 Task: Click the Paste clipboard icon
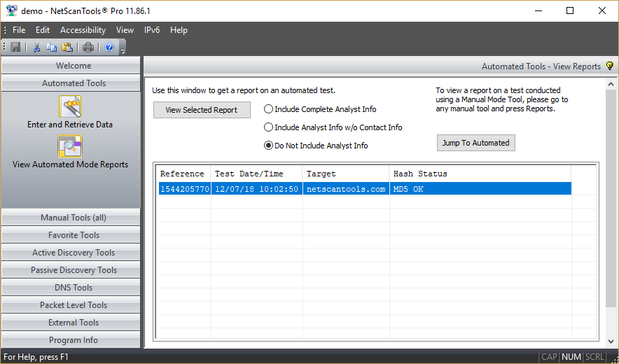click(67, 48)
